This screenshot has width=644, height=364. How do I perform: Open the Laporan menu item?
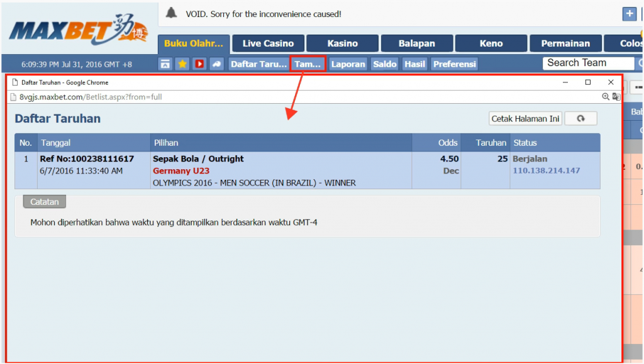click(x=348, y=64)
